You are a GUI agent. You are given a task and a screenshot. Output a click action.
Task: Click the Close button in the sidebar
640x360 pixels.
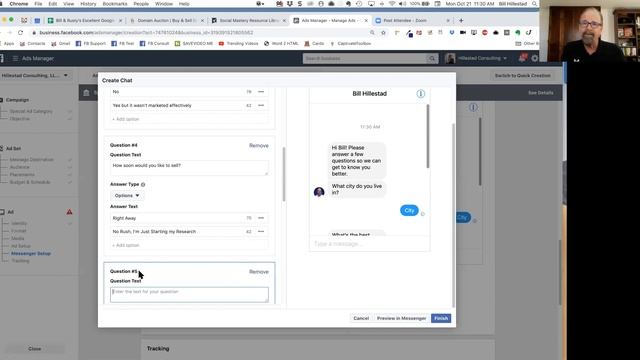coord(35,349)
